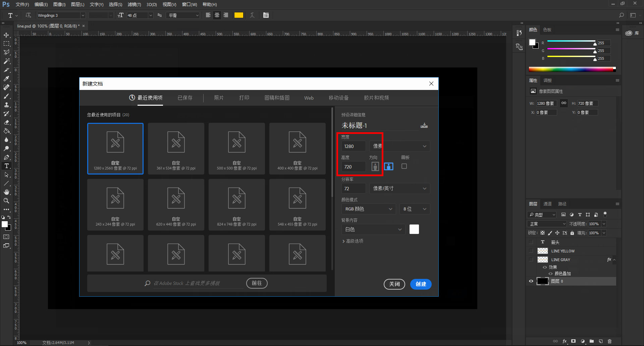Choose portrait orientation icon
This screenshot has width=644, height=346.
click(x=375, y=166)
